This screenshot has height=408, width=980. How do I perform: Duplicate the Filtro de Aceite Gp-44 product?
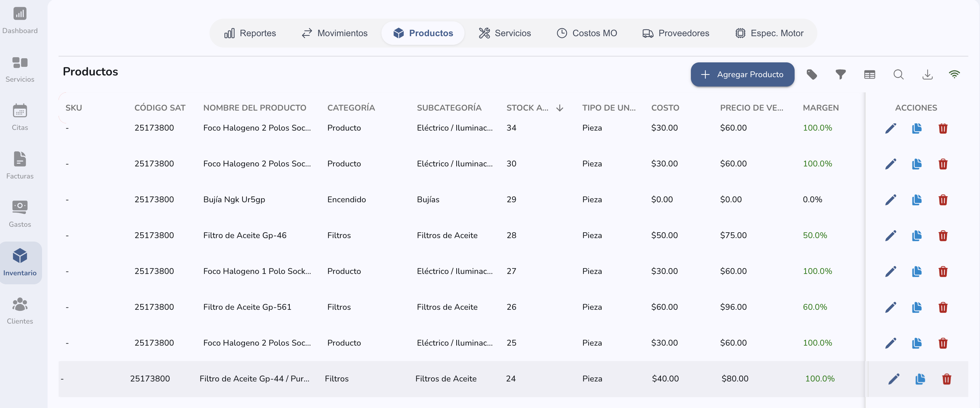coord(920,379)
